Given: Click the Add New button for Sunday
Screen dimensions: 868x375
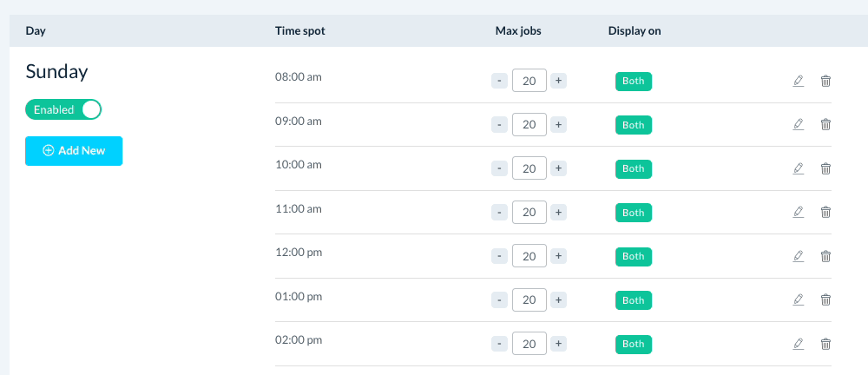Looking at the screenshot, I should pyautogui.click(x=74, y=150).
